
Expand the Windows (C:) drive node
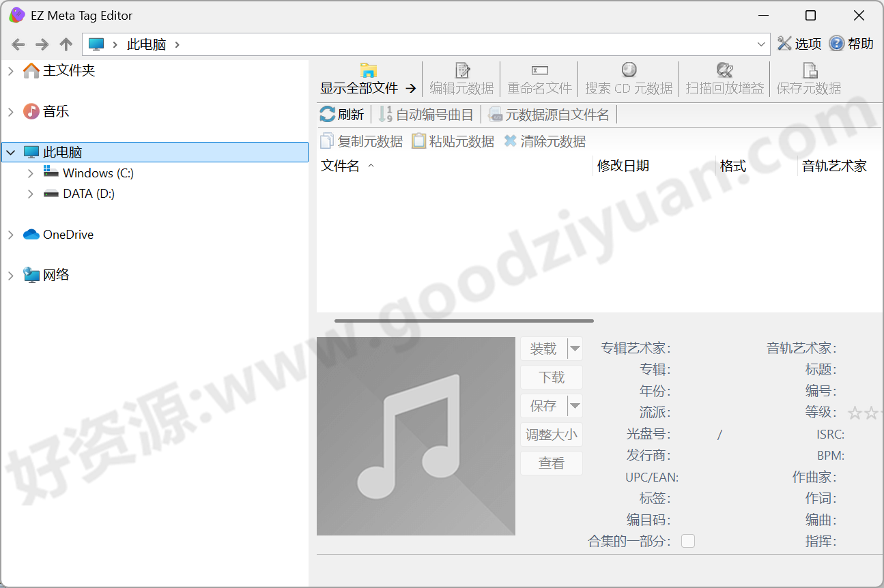[x=30, y=173]
